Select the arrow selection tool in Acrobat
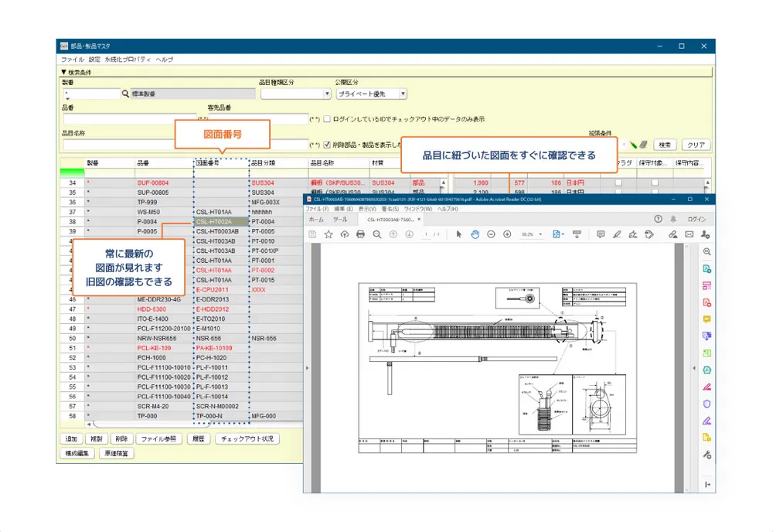 pyautogui.click(x=459, y=235)
